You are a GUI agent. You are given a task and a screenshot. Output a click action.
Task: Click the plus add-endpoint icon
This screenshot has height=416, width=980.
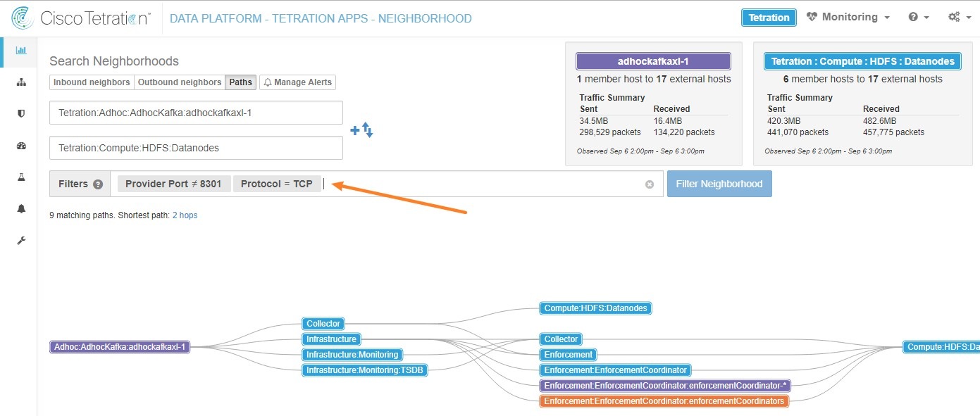tap(355, 130)
